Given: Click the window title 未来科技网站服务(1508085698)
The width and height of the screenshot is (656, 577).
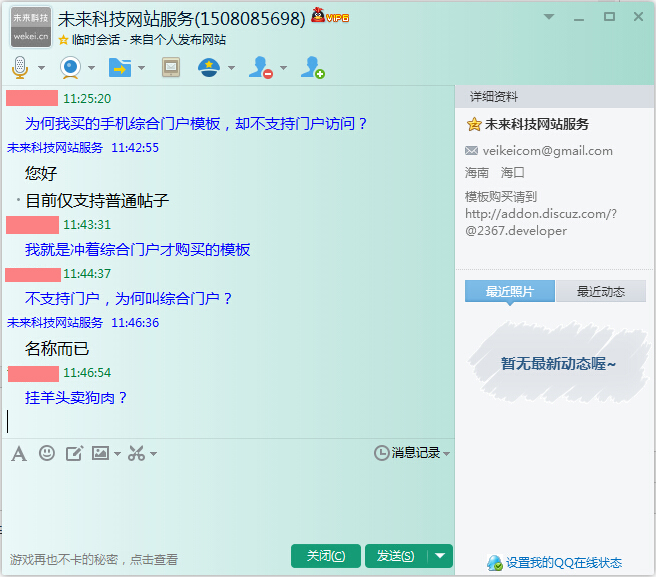Looking at the screenshot, I should [182, 18].
